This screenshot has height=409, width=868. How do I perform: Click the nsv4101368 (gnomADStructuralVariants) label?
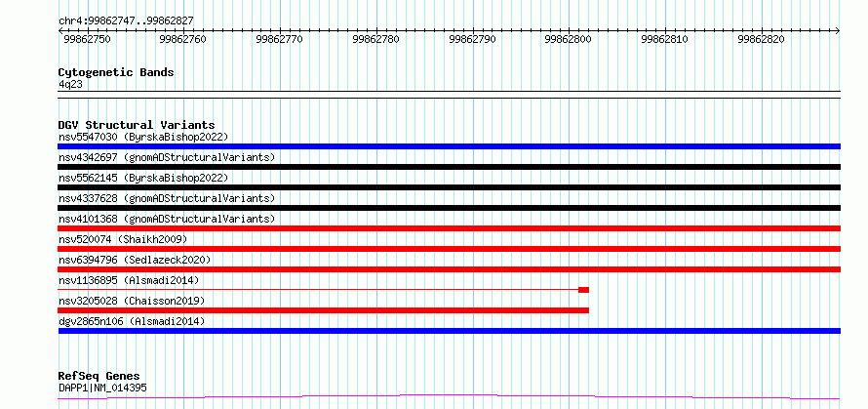click(x=167, y=219)
